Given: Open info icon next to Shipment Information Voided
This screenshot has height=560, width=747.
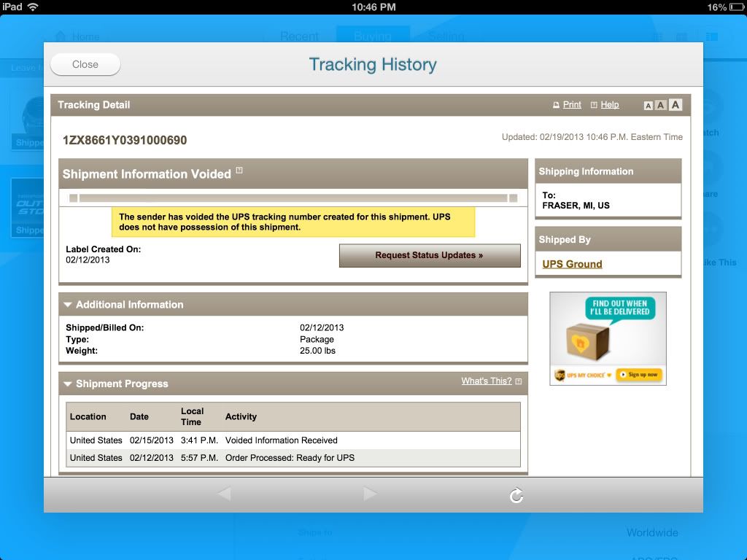Looking at the screenshot, I should point(239,170).
